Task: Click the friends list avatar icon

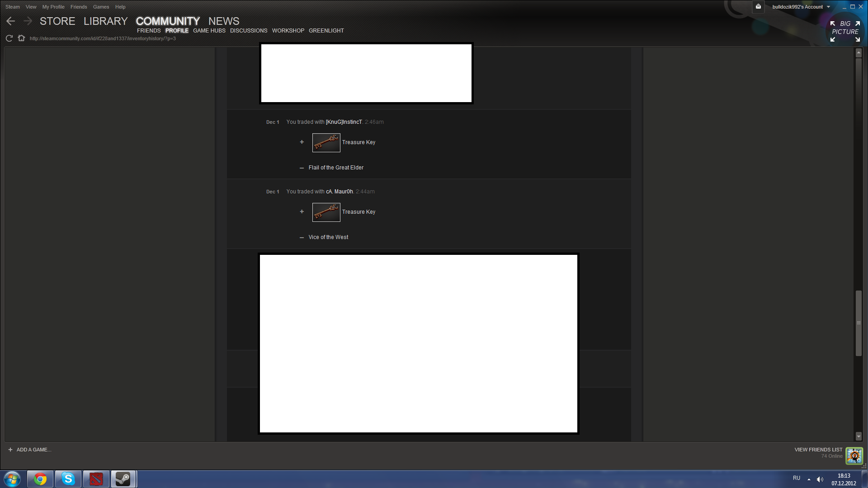Action: [854, 455]
